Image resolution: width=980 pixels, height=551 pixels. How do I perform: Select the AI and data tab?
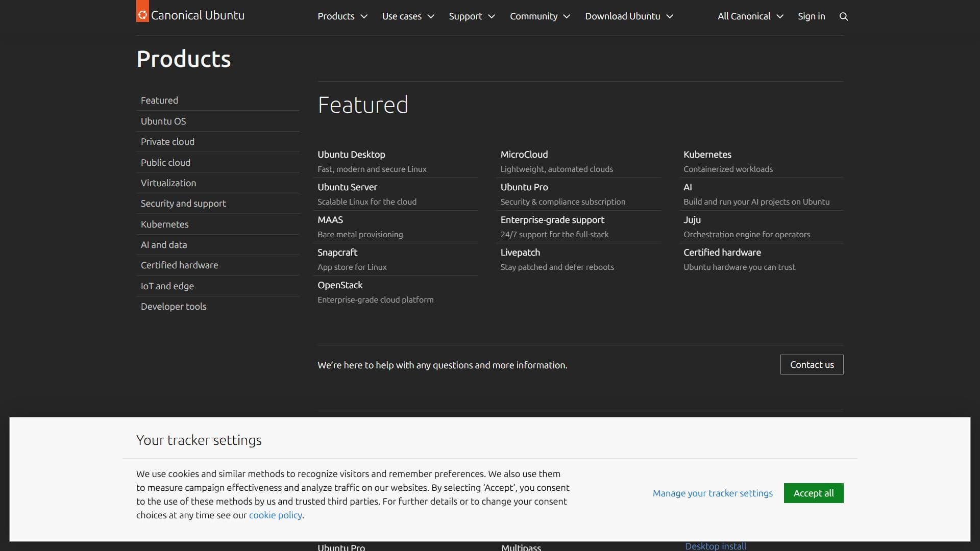point(217,245)
